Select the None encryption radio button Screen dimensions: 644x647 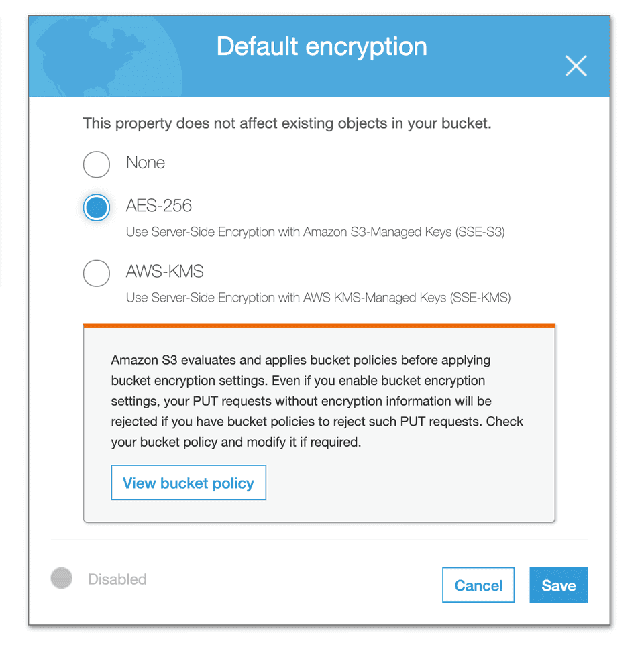(x=97, y=164)
